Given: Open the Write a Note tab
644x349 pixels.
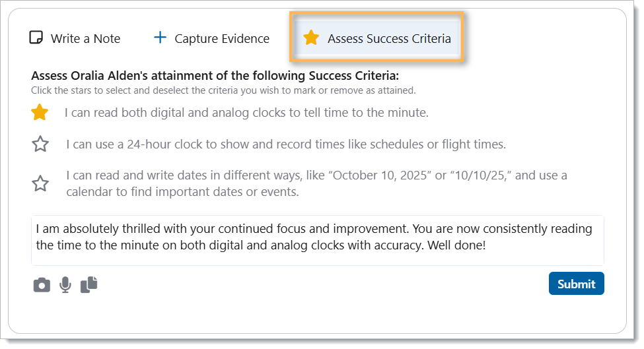Looking at the screenshot, I should coord(85,38).
